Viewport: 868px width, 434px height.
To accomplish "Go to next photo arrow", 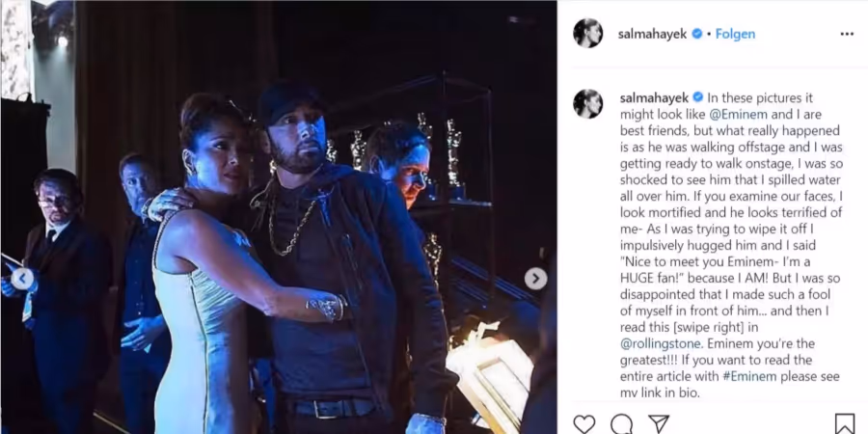I will (535, 279).
